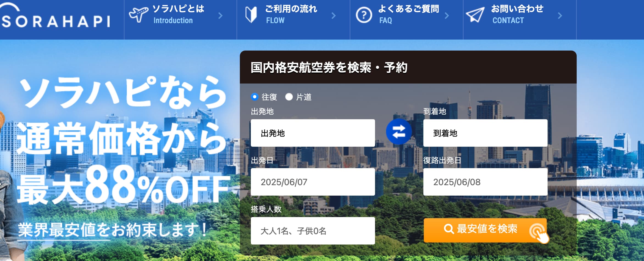Open the 出発地 departure selector

pyautogui.click(x=313, y=133)
